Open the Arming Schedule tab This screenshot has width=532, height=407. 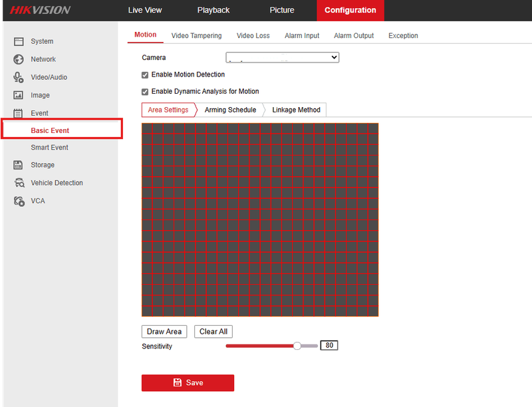click(230, 110)
